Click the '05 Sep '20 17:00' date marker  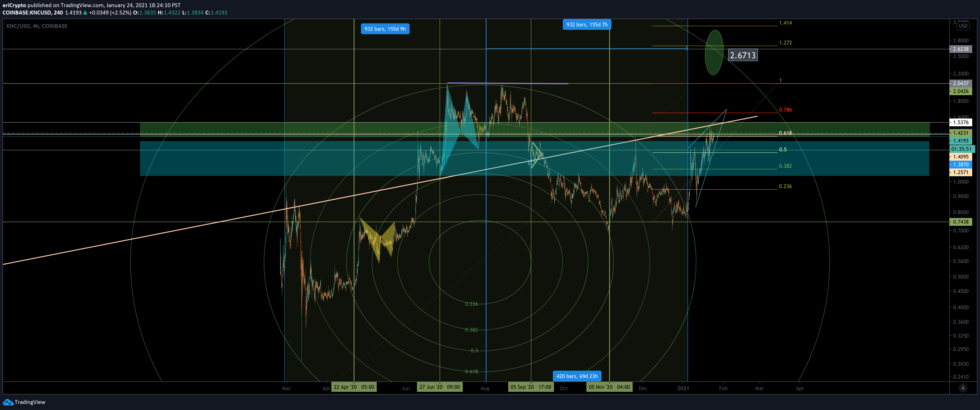pyautogui.click(x=531, y=387)
